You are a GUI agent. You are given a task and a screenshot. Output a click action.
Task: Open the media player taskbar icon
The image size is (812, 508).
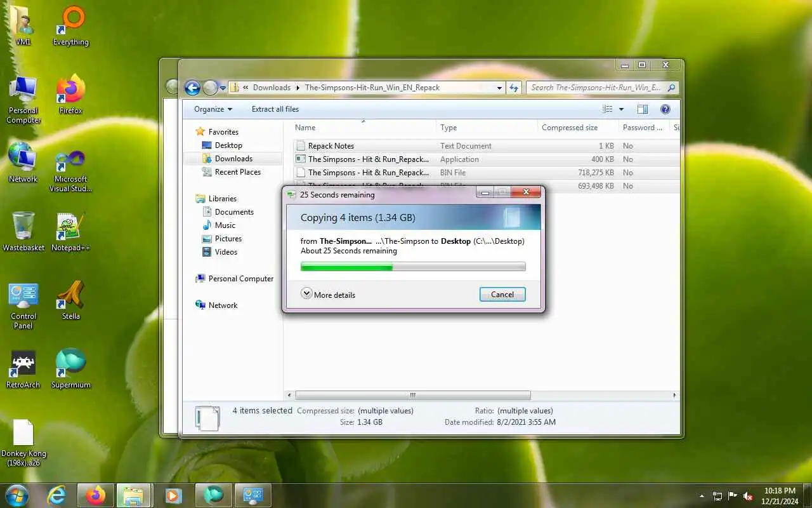click(173, 495)
